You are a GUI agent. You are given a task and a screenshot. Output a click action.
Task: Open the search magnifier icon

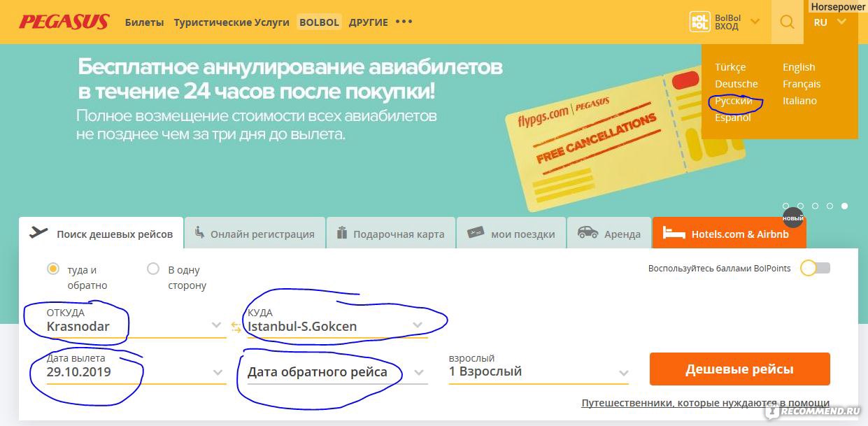click(787, 22)
